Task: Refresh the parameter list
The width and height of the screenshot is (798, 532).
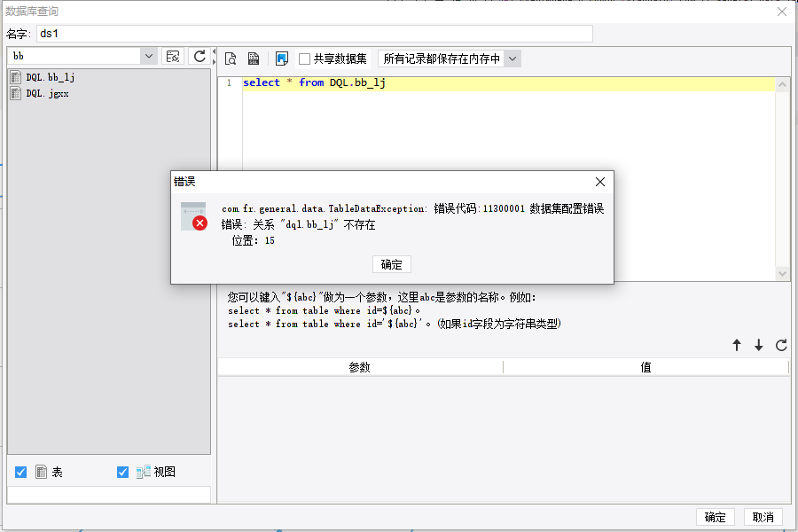Action: (781, 346)
